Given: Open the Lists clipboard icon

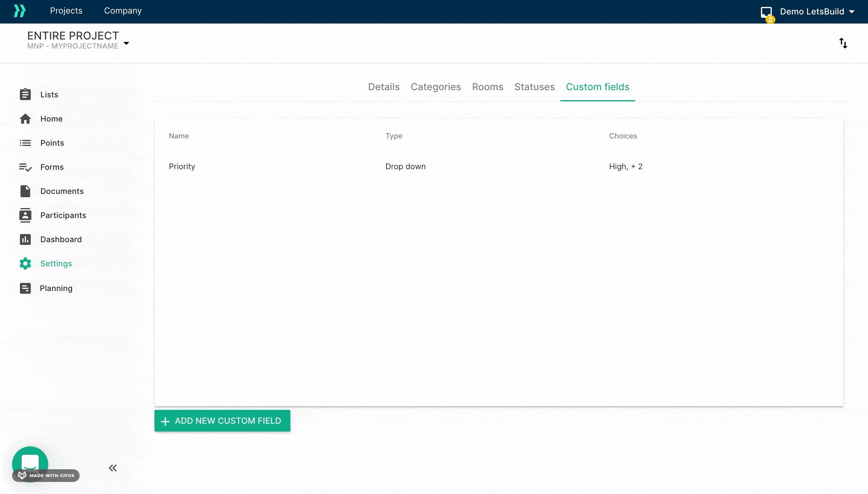Looking at the screenshot, I should pos(25,94).
